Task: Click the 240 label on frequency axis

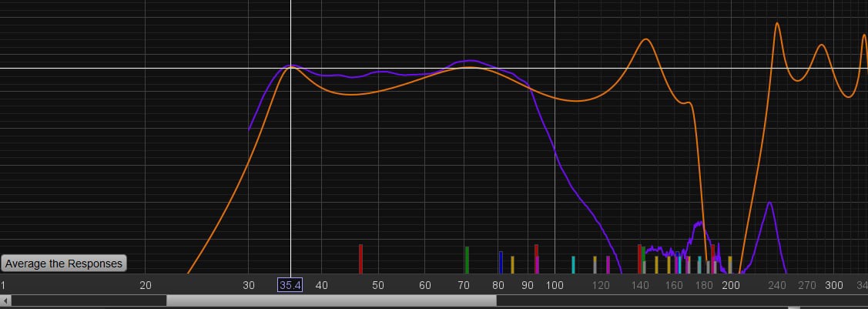Action: click(x=777, y=286)
